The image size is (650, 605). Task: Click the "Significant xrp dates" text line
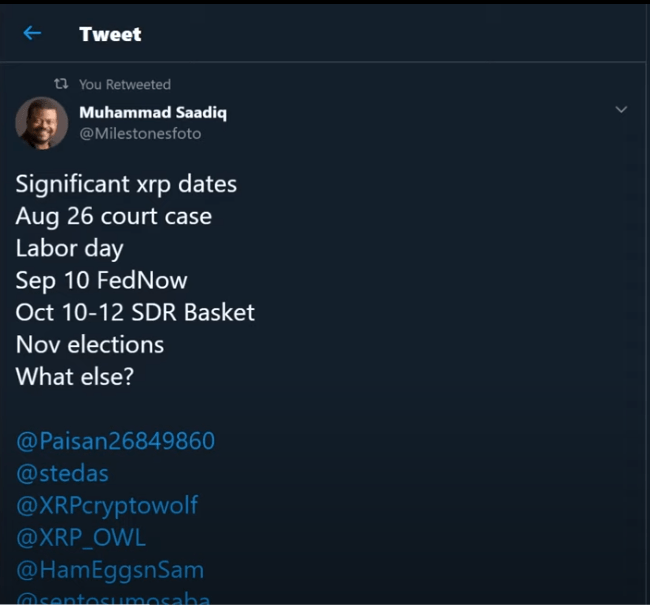[x=126, y=184]
